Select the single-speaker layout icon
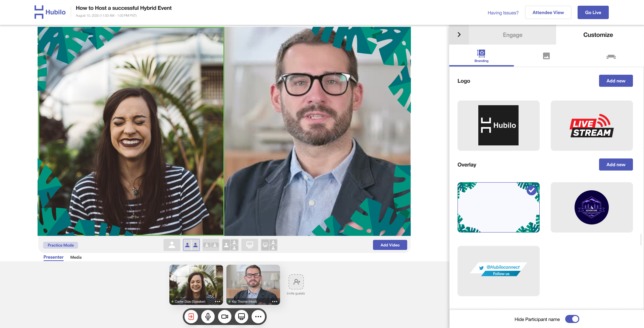This screenshot has height=328, width=644. [172, 245]
